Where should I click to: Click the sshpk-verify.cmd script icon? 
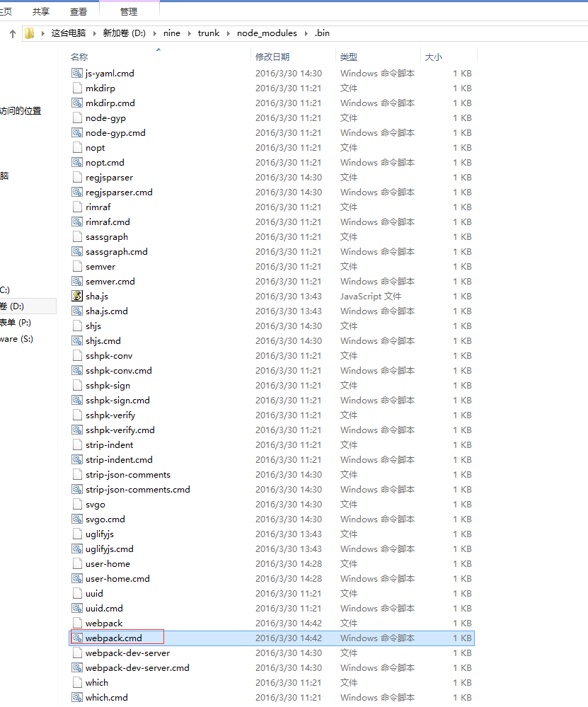tap(77, 430)
